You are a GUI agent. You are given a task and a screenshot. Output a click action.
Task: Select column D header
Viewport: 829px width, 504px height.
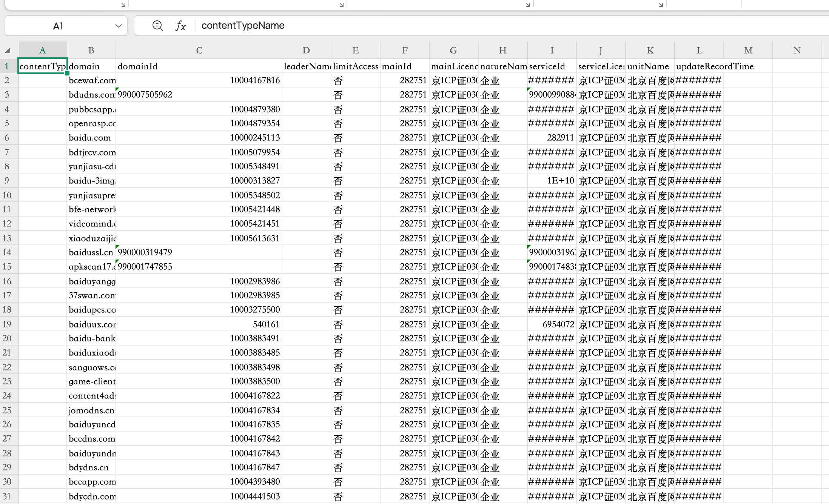pyautogui.click(x=306, y=50)
